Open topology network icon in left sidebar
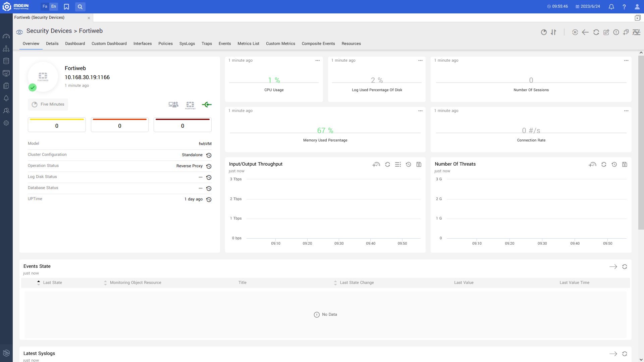 coord(6,49)
